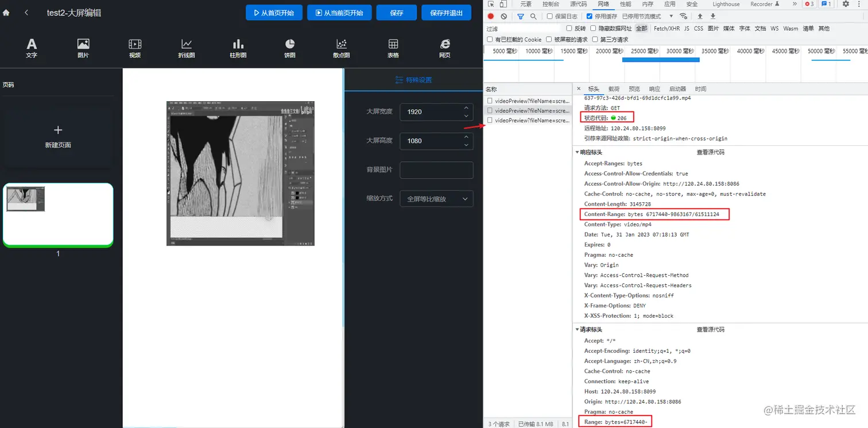Click 查看源代码 next to 响应标头

pyautogui.click(x=711, y=152)
